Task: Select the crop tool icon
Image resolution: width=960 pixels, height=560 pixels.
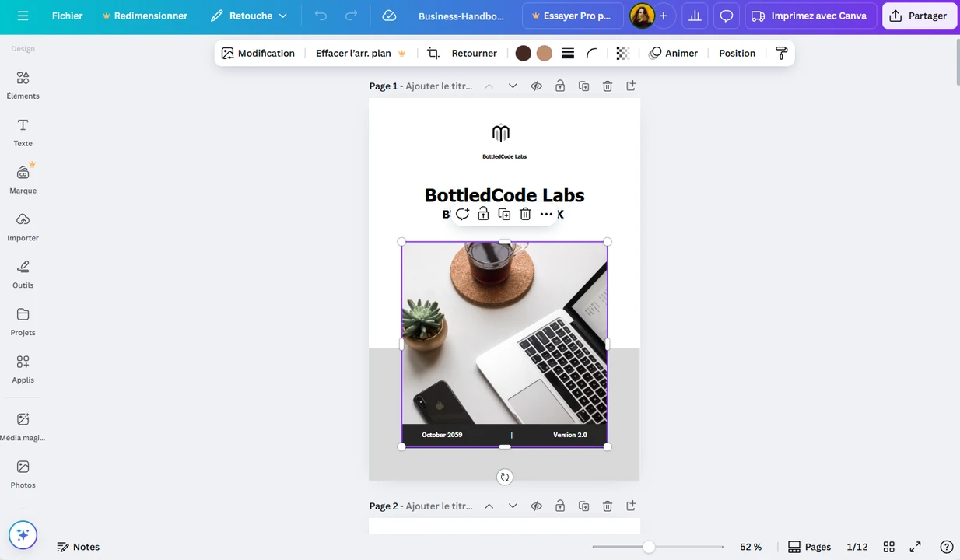Action: (433, 54)
